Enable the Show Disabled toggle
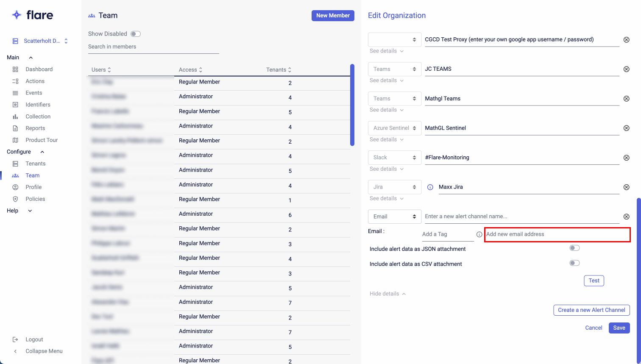641x364 pixels. (x=135, y=33)
